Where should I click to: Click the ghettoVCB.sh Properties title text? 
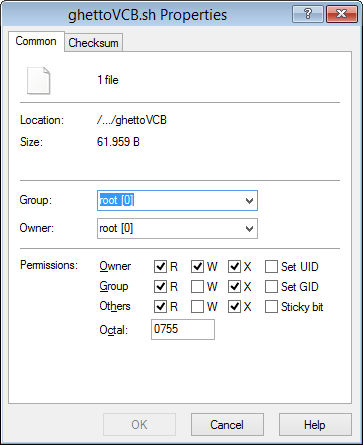click(x=147, y=15)
